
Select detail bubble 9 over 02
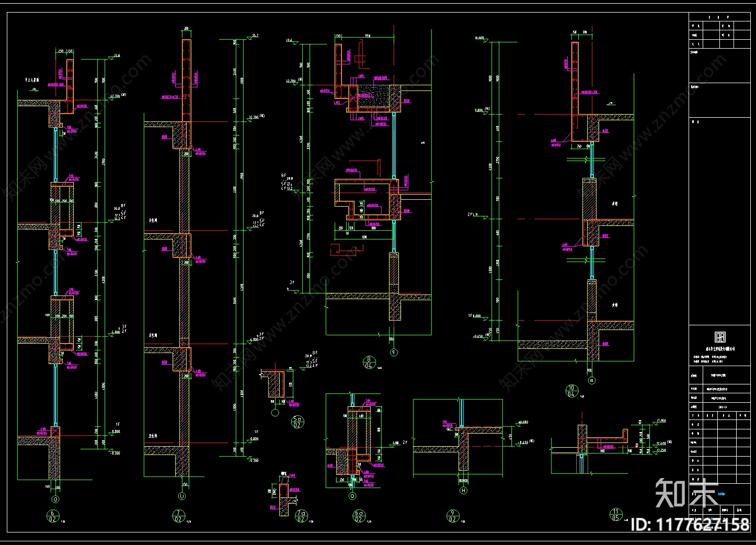pos(452,516)
